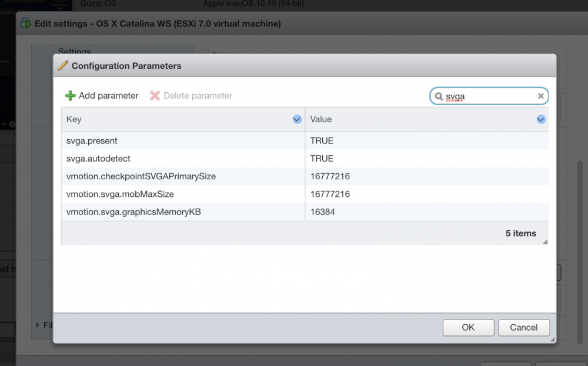
Task: Click the Key column header
Action: pos(183,119)
